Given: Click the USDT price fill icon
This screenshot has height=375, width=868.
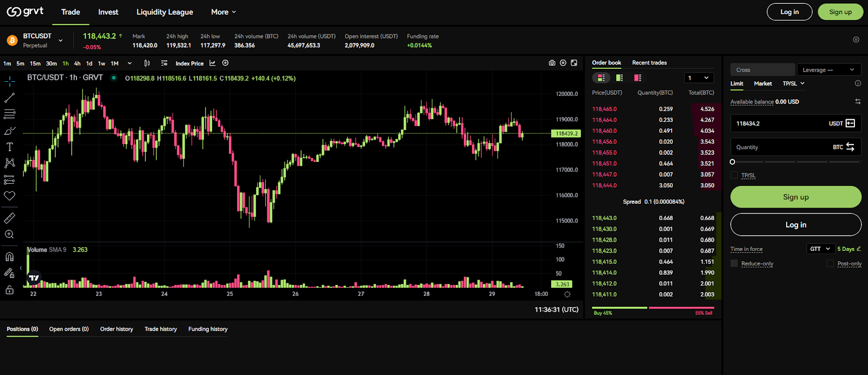Looking at the screenshot, I should point(850,123).
